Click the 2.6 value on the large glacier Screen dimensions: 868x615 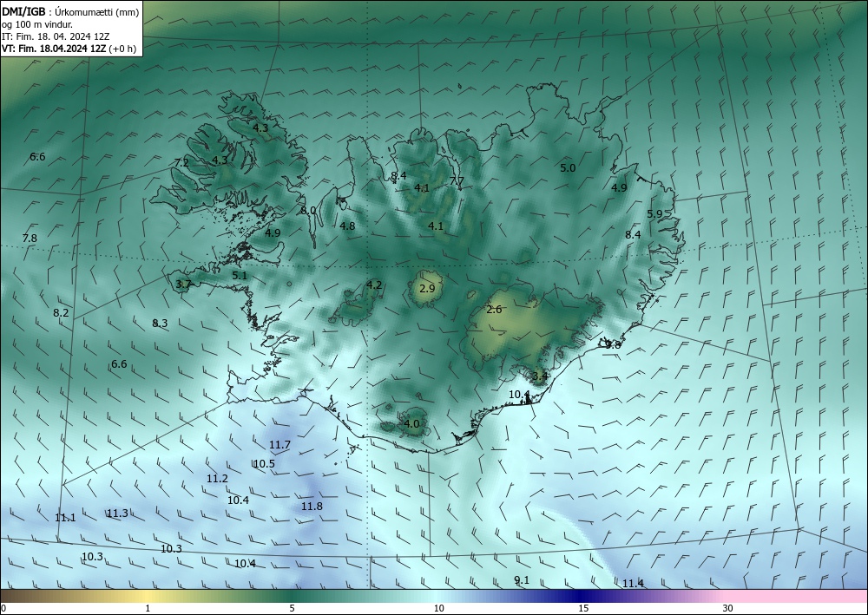coord(495,309)
